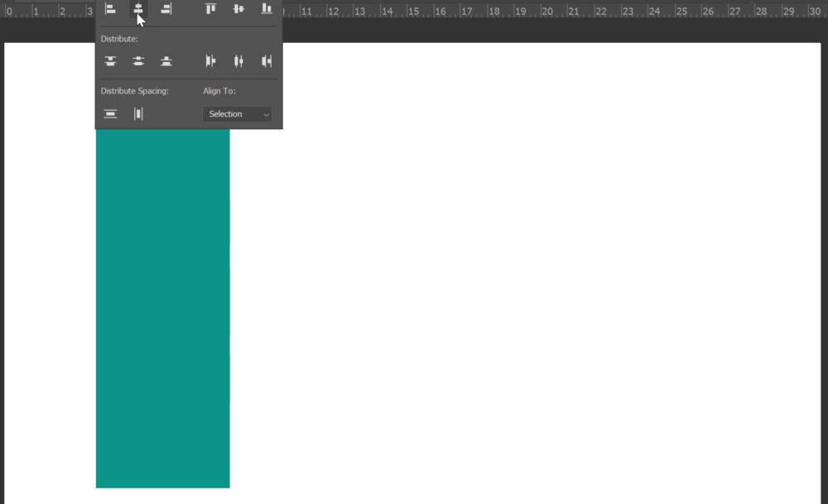Image resolution: width=828 pixels, height=504 pixels.
Task: Click Align horizontal centers icon
Action: pos(138,9)
